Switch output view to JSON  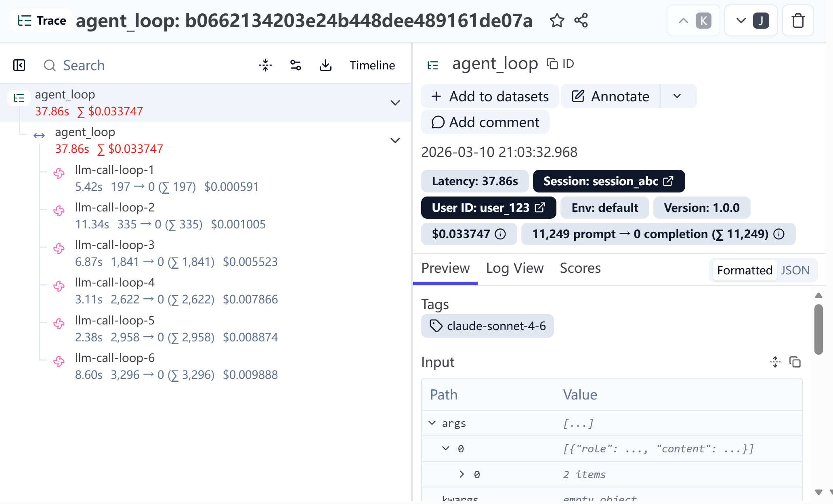[x=795, y=270]
